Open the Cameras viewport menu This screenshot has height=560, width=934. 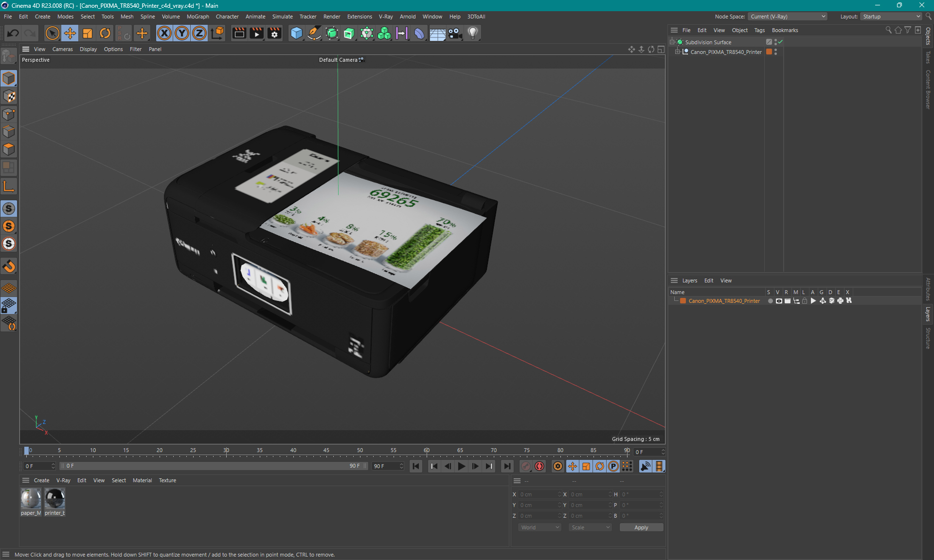(62, 49)
